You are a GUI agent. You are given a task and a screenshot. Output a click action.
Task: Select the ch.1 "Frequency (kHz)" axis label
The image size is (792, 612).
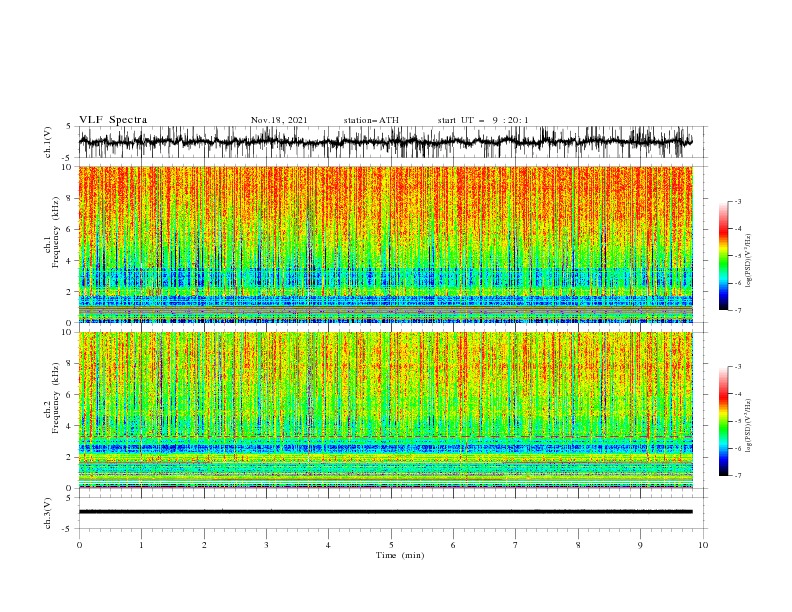56,233
